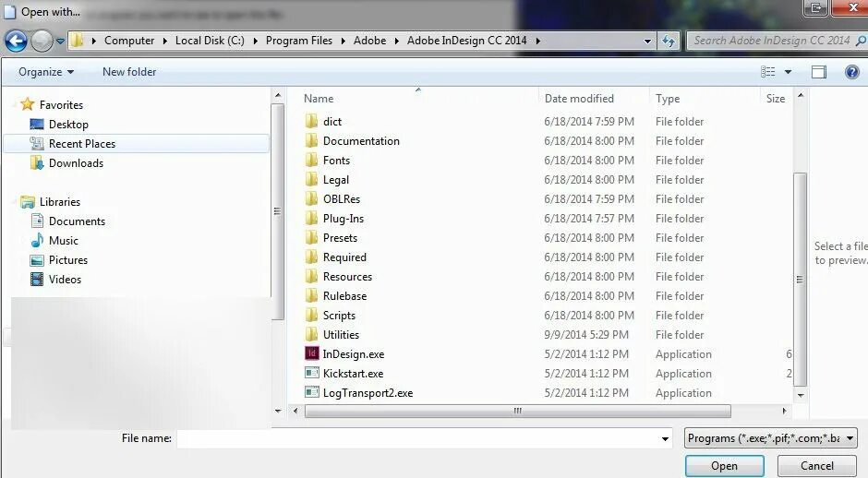The image size is (868, 478).
Task: Select the LogTransport2.exe application icon
Action: (312, 392)
